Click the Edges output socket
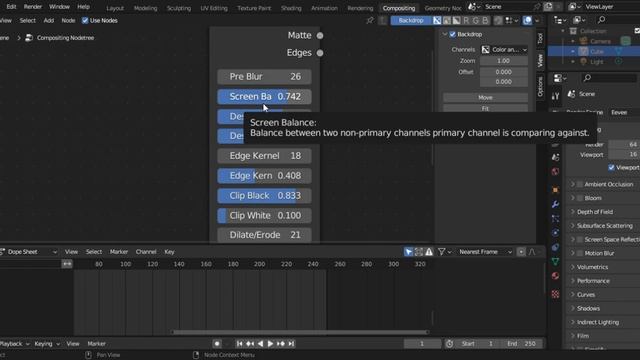The width and height of the screenshot is (640, 360). (320, 53)
